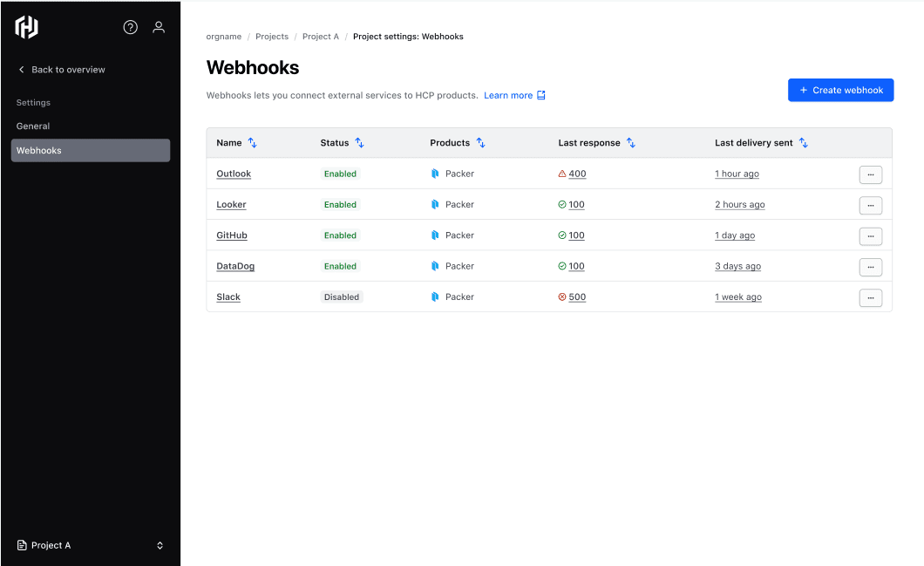Click the Create webhook button
The width and height of the screenshot is (924, 566).
tap(840, 90)
